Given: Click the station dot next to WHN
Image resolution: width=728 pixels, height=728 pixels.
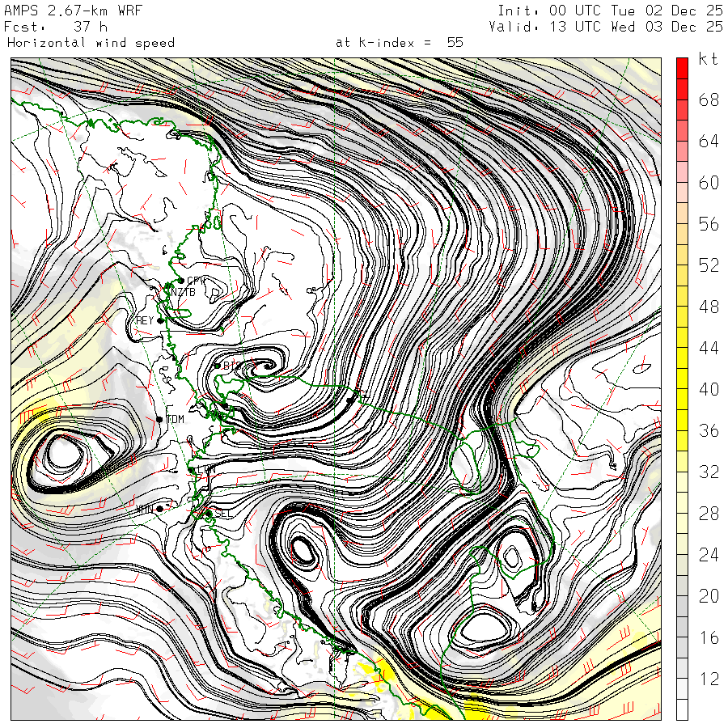Looking at the screenshot, I should tap(159, 509).
